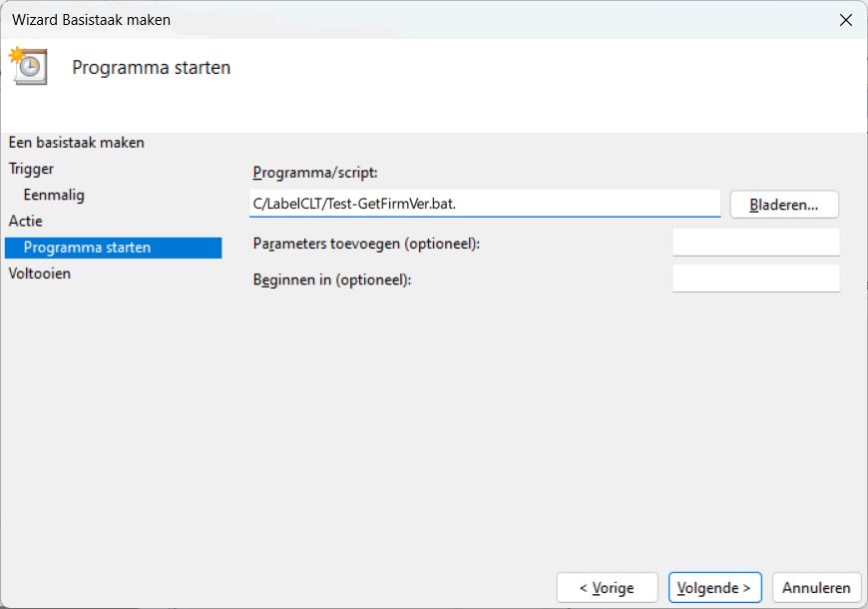Click the 'Programma/script:' label
This screenshot has height=609, width=868.
(x=315, y=173)
